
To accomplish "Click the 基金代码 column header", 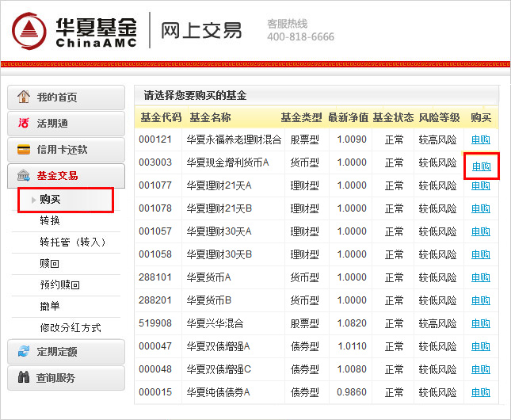I will click(x=161, y=117).
